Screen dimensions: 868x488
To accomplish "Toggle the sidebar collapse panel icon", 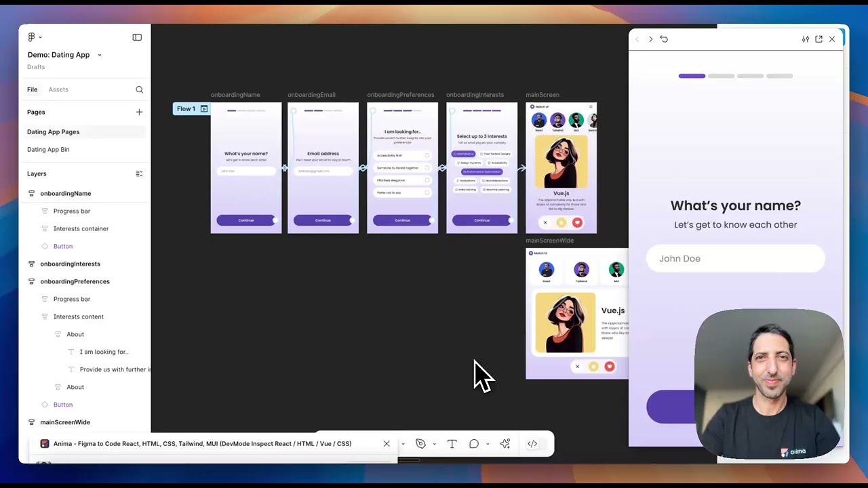I will [x=137, y=37].
